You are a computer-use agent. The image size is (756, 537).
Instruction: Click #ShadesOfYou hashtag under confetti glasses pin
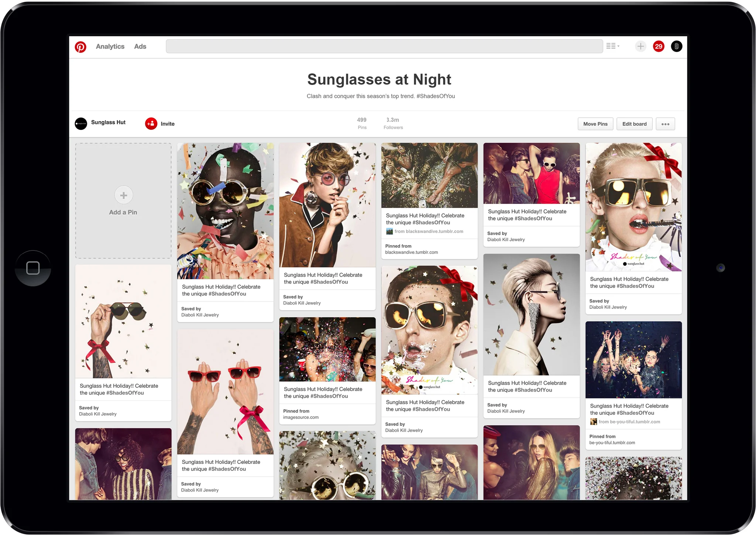pyautogui.click(x=227, y=294)
